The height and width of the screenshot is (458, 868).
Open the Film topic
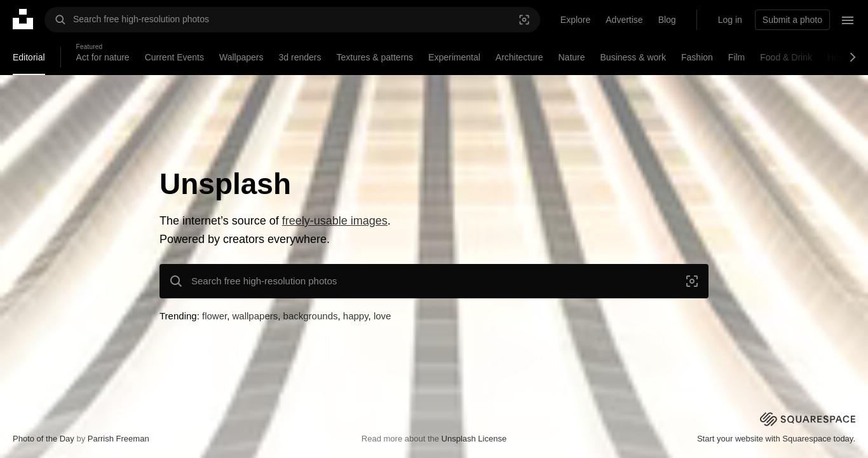pos(736,57)
